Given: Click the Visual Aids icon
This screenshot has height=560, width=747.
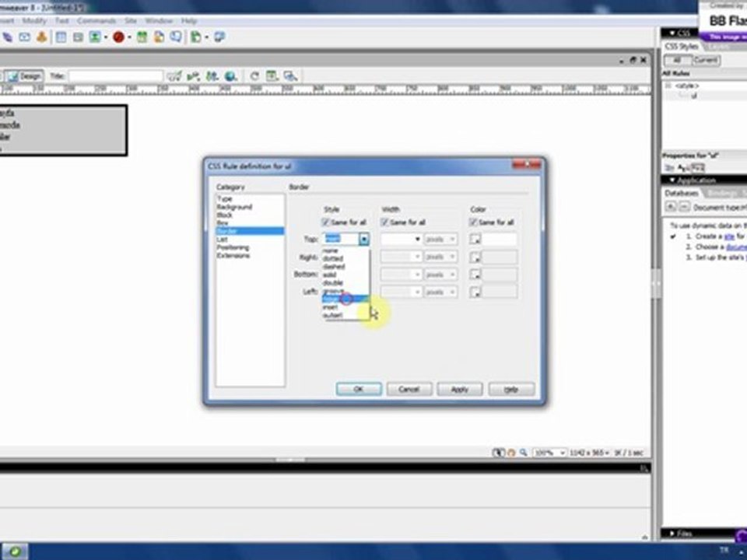Looking at the screenshot, I should pos(290,76).
